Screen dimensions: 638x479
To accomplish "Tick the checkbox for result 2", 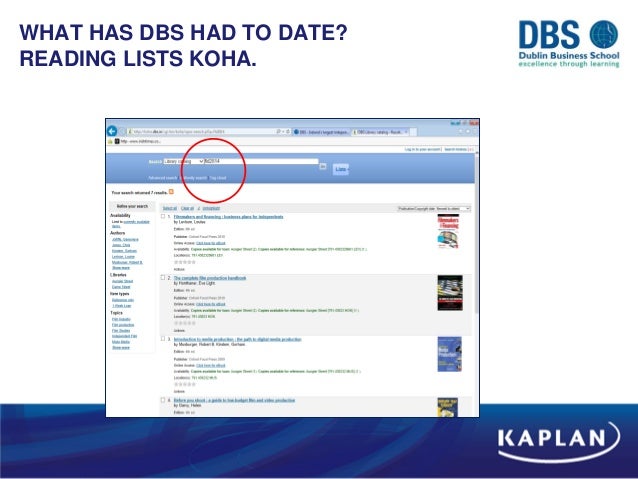I will tap(163, 278).
